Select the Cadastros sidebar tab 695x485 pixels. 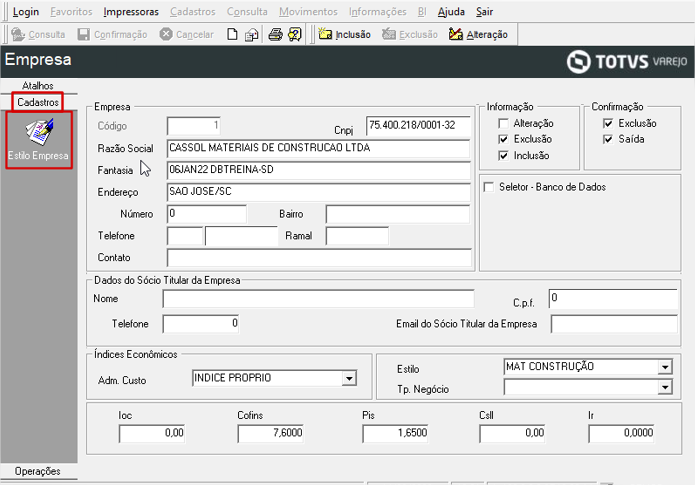click(x=38, y=102)
